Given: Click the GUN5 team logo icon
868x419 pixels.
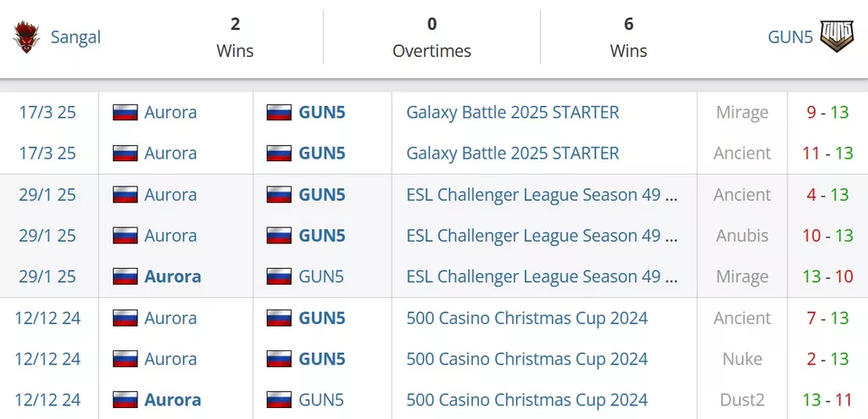Looking at the screenshot, I should pyautogui.click(x=837, y=36).
